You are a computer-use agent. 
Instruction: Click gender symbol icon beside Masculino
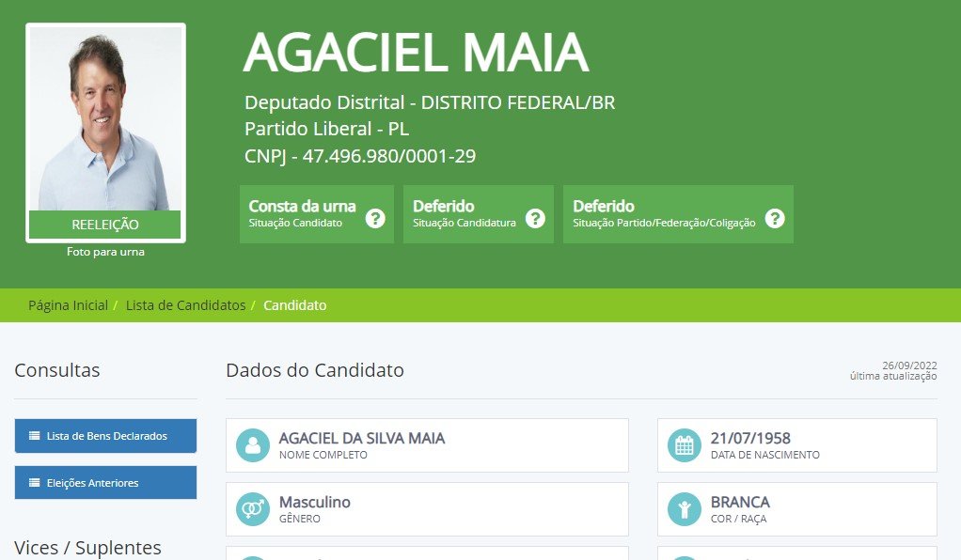click(x=253, y=509)
